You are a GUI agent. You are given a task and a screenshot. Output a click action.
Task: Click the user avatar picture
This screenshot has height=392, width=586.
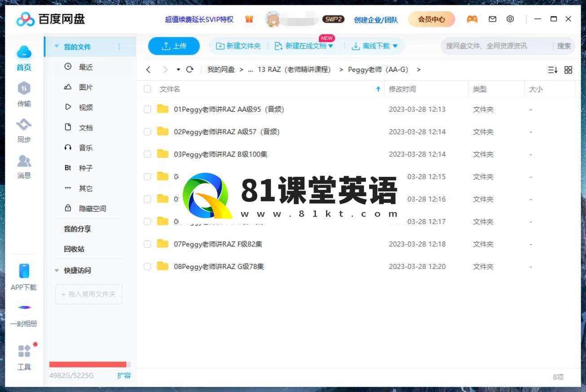[273, 19]
